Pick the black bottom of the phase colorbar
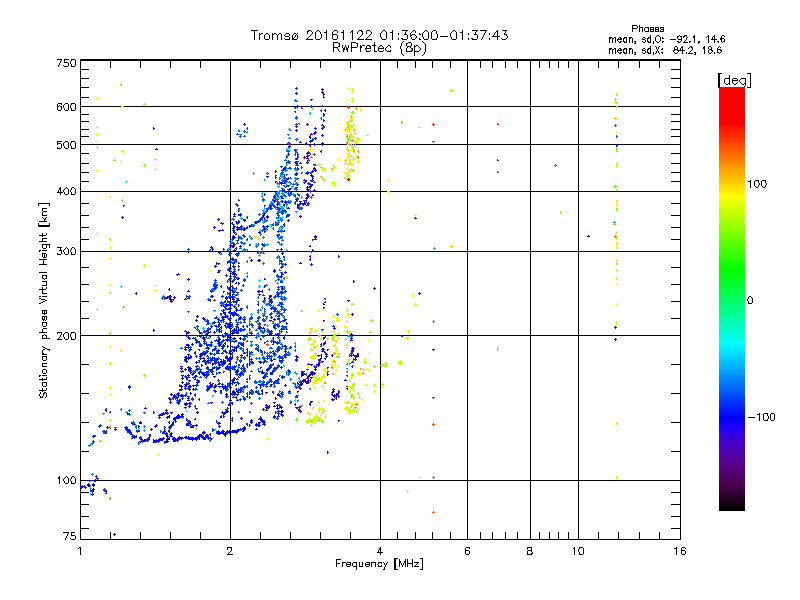This screenshot has height=600, width=800. [x=732, y=505]
